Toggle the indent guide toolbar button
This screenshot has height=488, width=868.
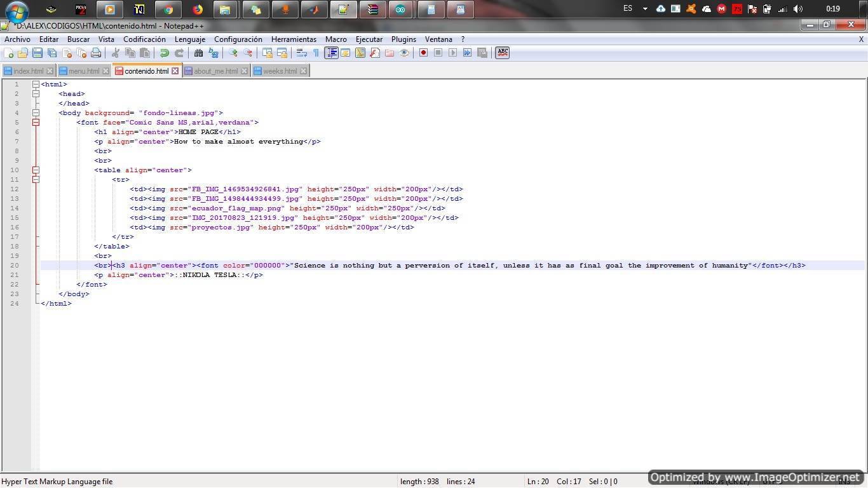pos(331,53)
